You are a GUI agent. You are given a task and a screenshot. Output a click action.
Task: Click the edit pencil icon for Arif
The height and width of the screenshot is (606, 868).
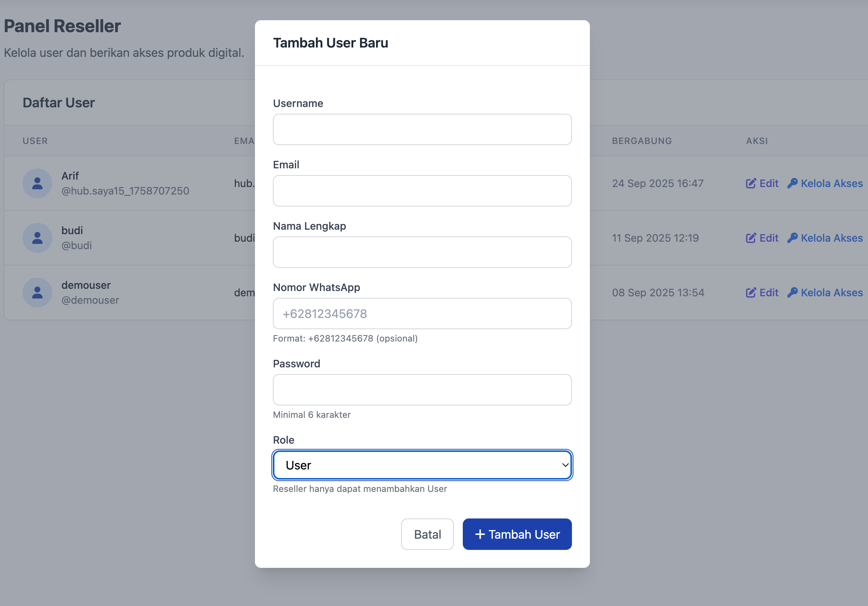(x=750, y=183)
